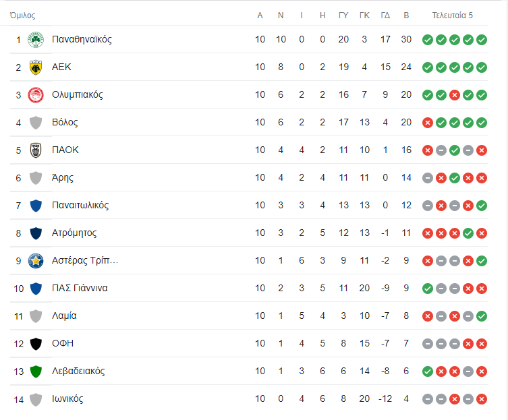Screen dimensions: 508x420
Task: Click the Παναθηναϊκός club crest
Action: tap(36, 40)
